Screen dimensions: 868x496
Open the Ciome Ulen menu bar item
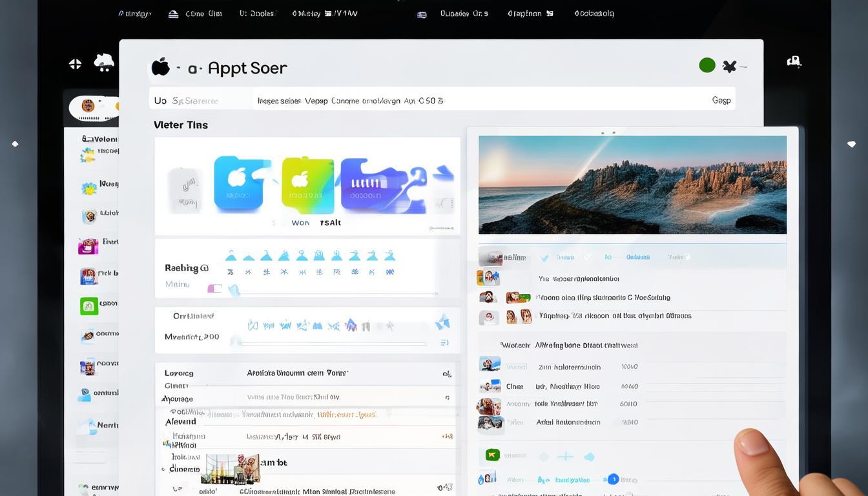pyautogui.click(x=203, y=14)
